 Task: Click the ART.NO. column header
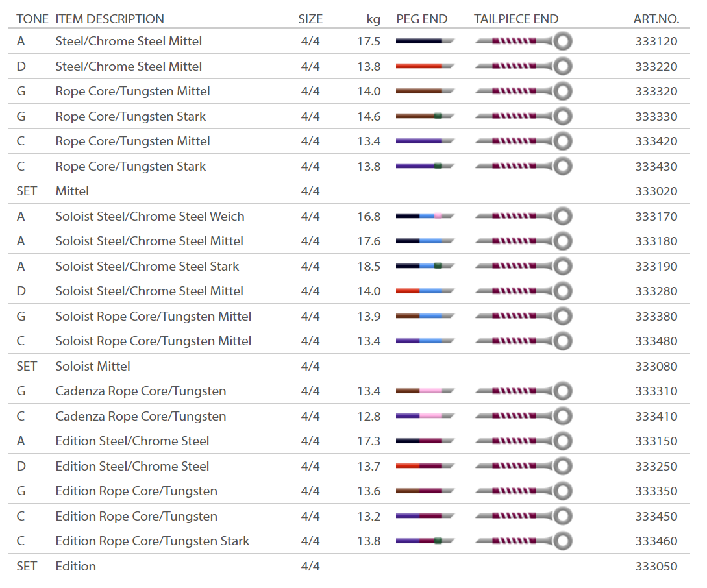pyautogui.click(x=656, y=19)
